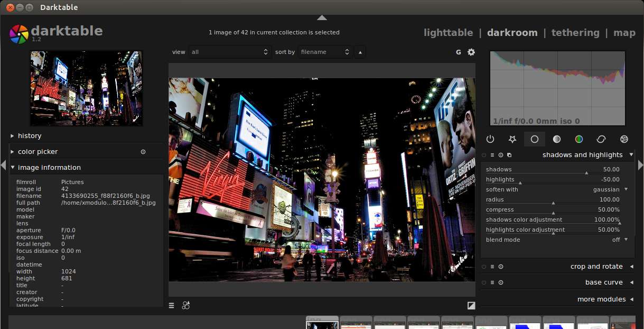Click the 'Pictures' filmroll value
Image resolution: width=644 pixels, height=329 pixels.
pyautogui.click(x=72, y=182)
